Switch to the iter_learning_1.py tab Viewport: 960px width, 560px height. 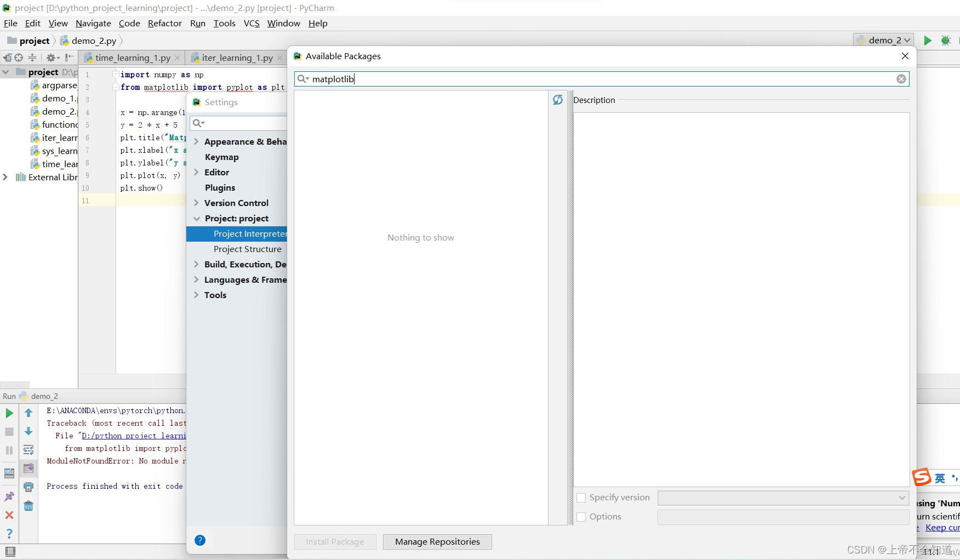pyautogui.click(x=237, y=58)
